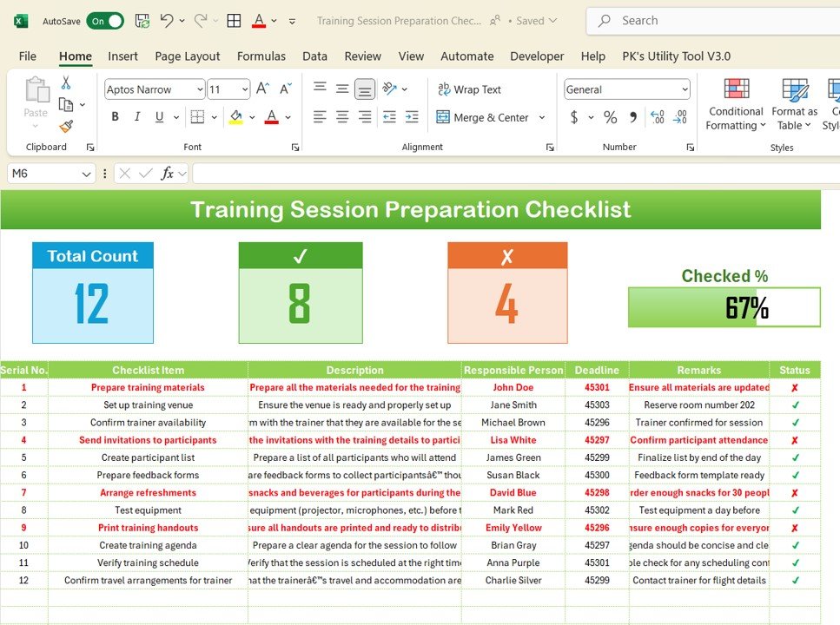Click the Insert Function fx icon

point(168,174)
